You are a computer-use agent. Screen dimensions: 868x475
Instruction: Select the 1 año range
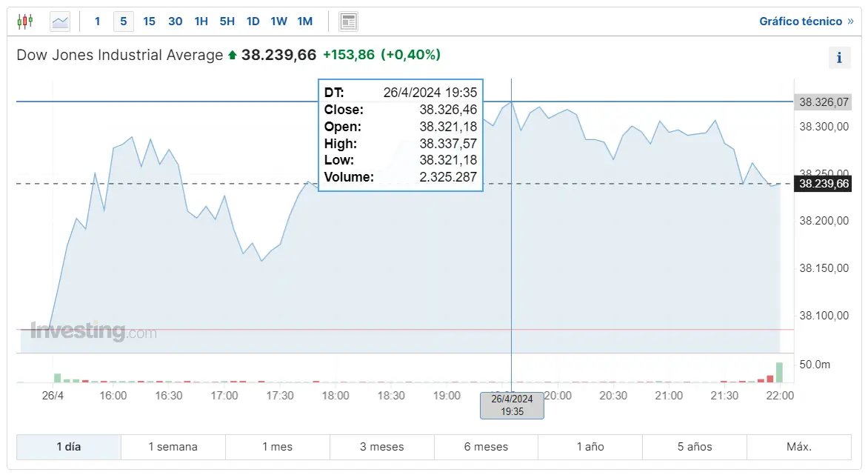click(590, 447)
